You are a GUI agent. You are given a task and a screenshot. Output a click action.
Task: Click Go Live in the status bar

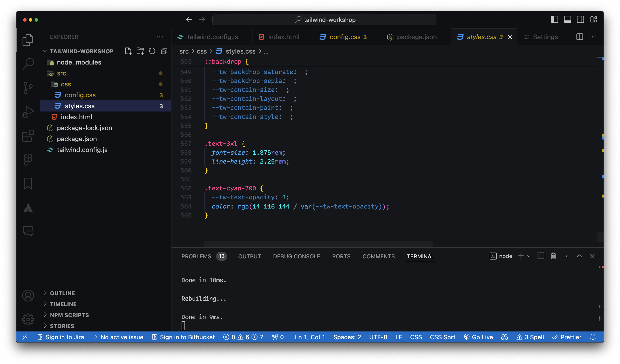478,337
